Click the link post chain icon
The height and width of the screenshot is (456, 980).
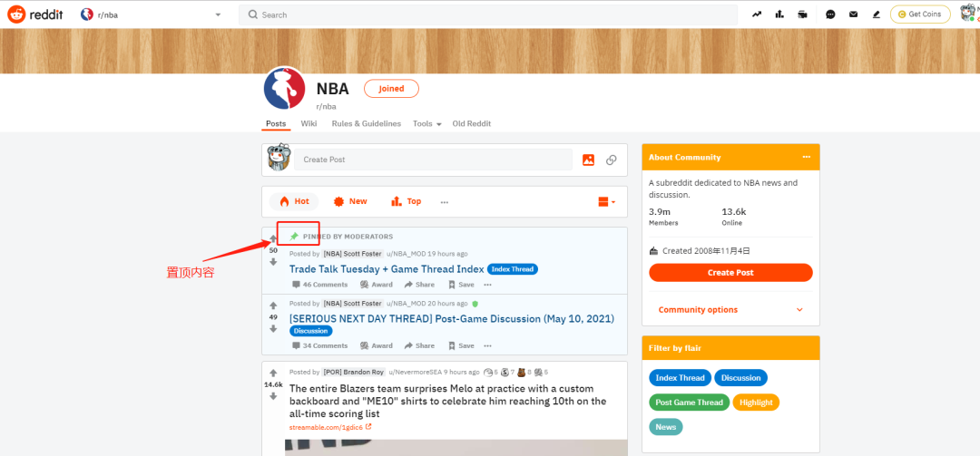click(612, 160)
